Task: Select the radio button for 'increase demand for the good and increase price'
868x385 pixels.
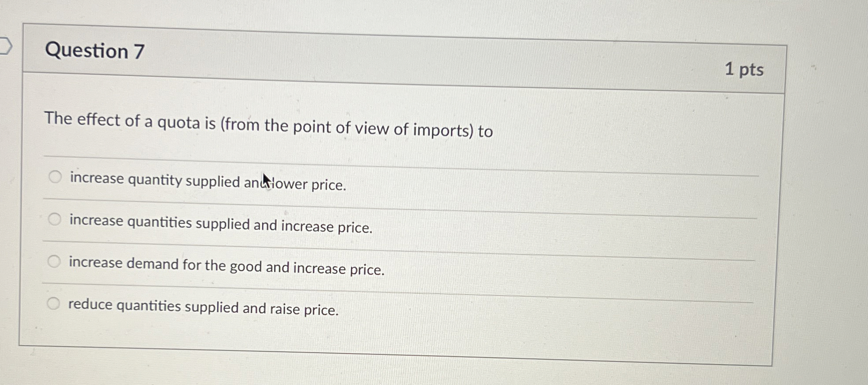Action: (55, 261)
